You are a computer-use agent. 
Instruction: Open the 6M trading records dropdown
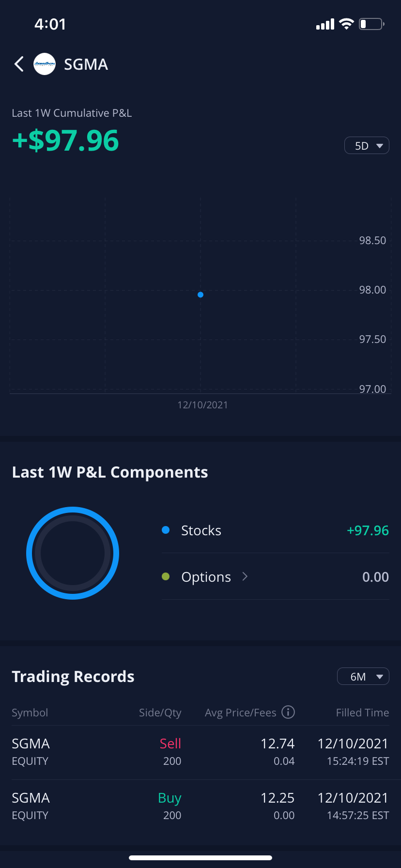click(x=363, y=676)
